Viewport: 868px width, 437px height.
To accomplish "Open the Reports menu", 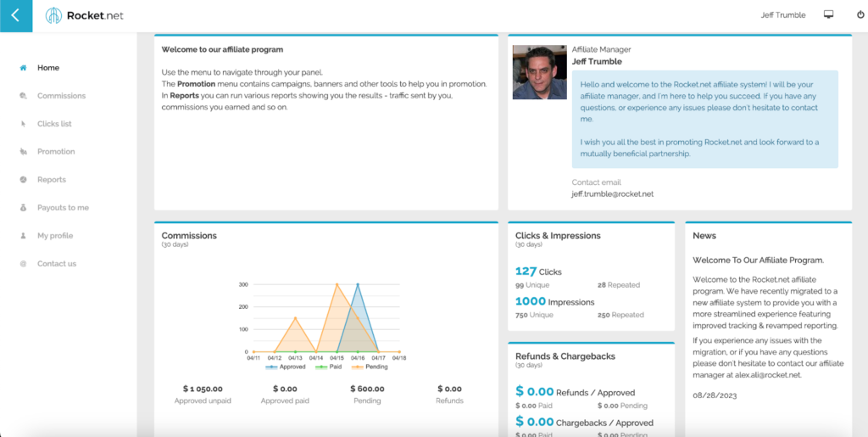I will [x=52, y=179].
